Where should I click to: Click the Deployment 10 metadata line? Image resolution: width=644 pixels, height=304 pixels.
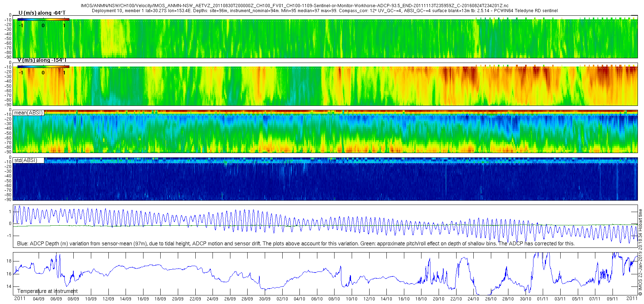click(325, 11)
